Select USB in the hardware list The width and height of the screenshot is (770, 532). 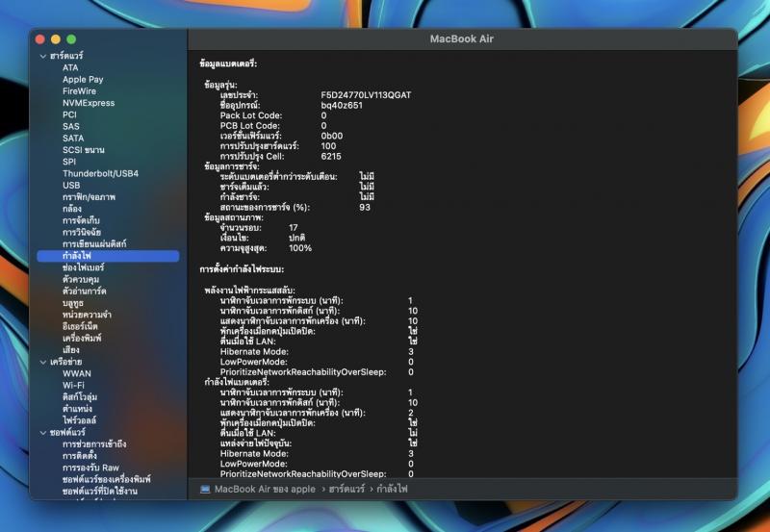71,186
